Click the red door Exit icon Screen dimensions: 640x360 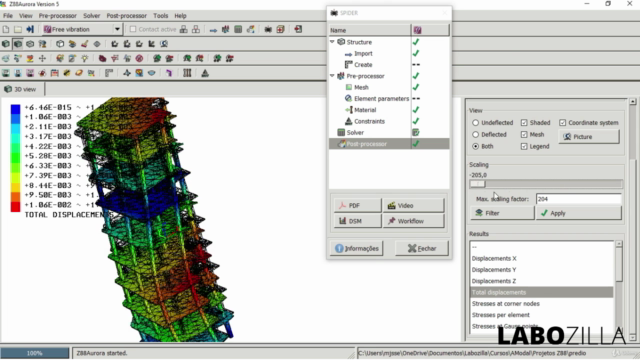[x=298, y=29]
